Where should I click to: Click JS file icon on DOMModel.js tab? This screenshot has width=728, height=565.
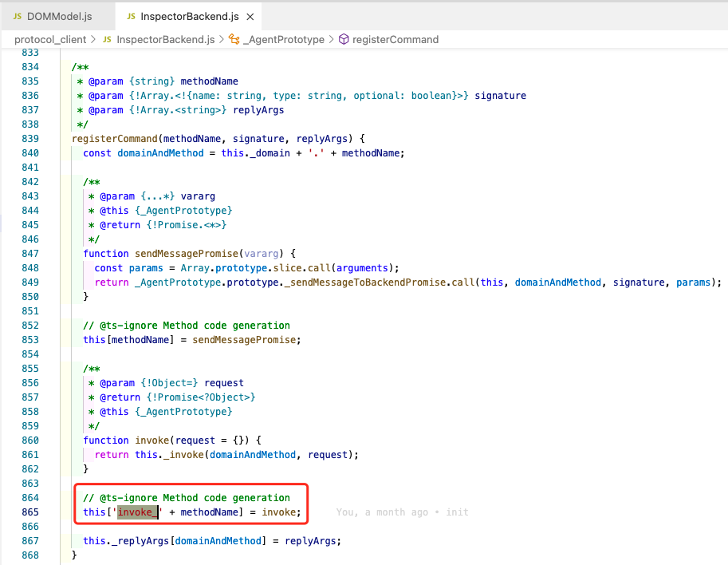click(x=18, y=16)
